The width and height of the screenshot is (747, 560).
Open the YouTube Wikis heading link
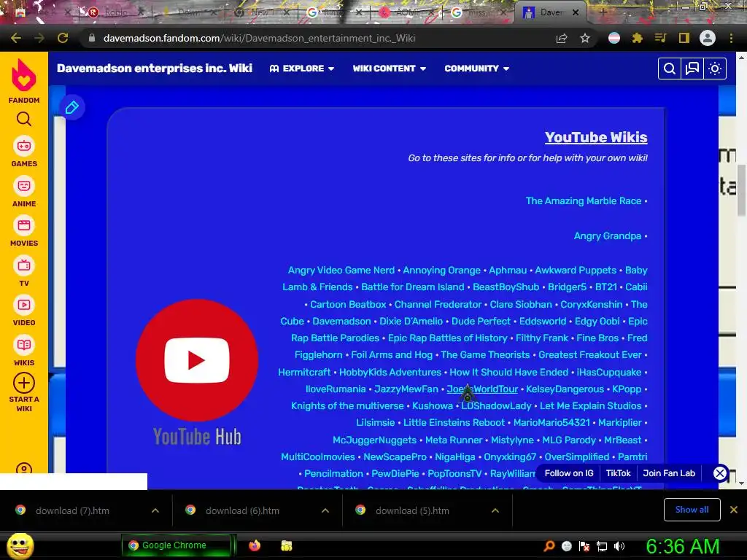[596, 137]
